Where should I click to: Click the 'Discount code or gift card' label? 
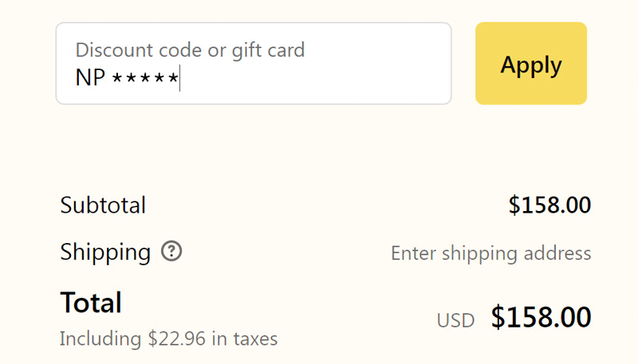(x=190, y=50)
